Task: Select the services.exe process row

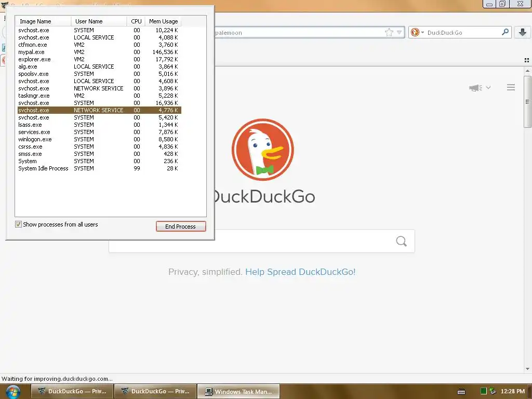Action: pyautogui.click(x=99, y=132)
